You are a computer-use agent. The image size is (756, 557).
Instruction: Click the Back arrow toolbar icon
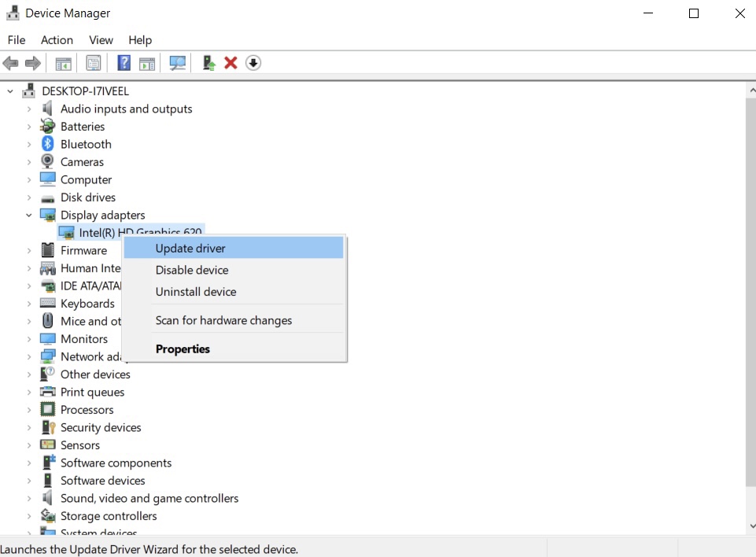[x=10, y=63]
